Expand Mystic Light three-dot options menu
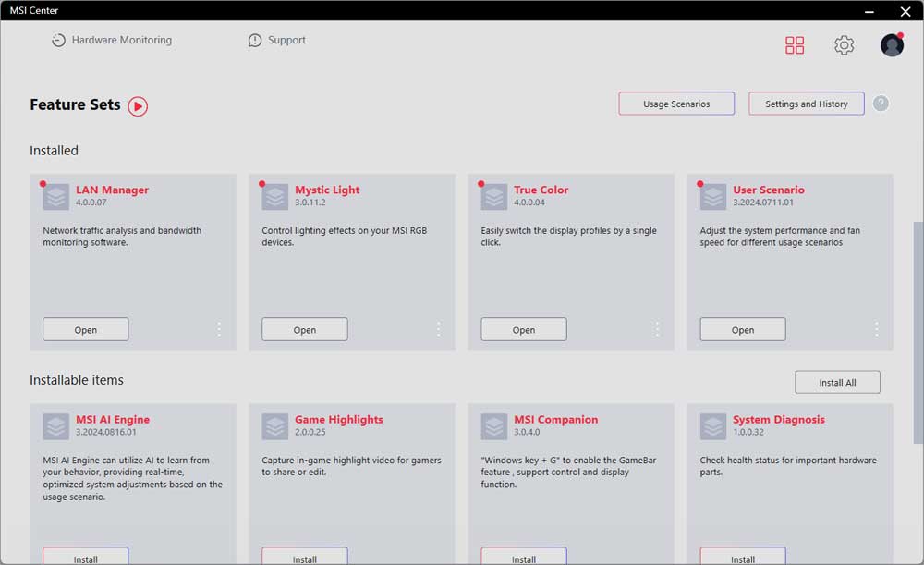The width and height of the screenshot is (924, 565). [x=438, y=329]
